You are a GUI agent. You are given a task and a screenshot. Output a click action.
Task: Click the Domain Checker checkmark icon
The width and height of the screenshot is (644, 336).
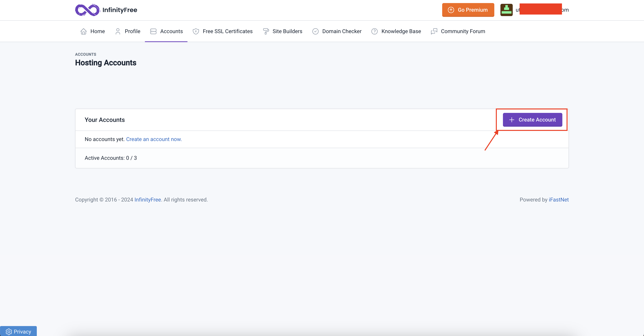[315, 31]
